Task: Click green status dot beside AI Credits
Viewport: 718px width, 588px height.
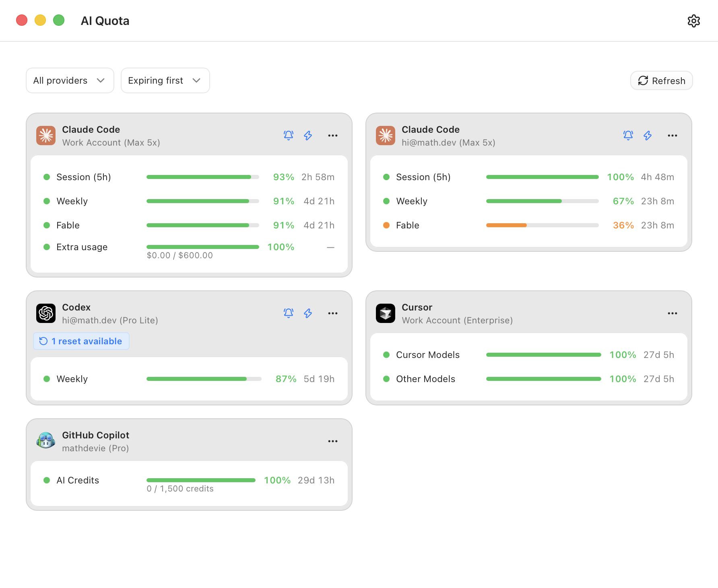Action: (47, 480)
